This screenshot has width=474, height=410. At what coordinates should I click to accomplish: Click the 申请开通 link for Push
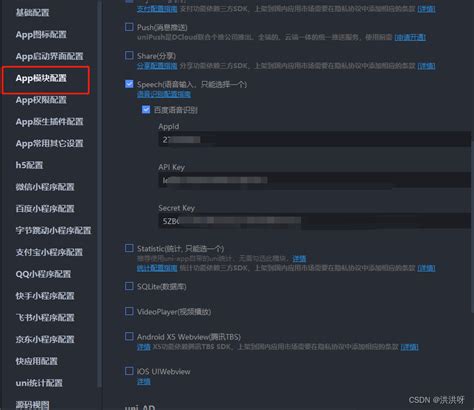coord(410,37)
